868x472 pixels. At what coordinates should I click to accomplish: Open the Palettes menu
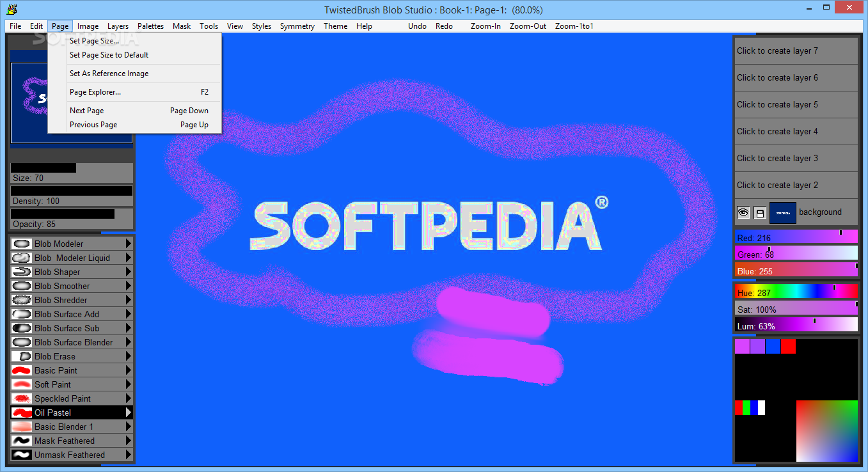pos(150,26)
